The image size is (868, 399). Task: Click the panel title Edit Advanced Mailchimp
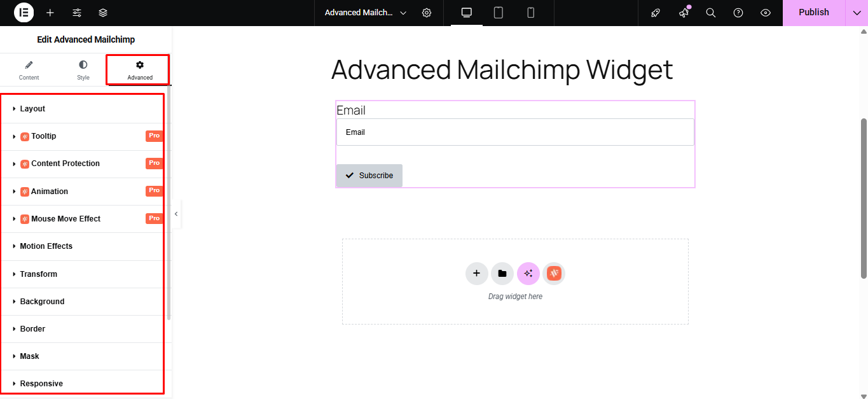(86, 39)
